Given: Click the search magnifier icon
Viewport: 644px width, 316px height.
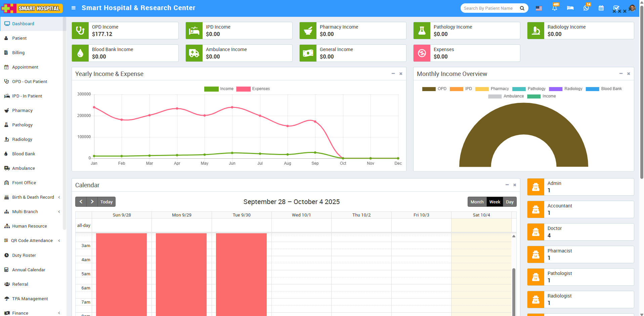Looking at the screenshot, I should [522, 8].
